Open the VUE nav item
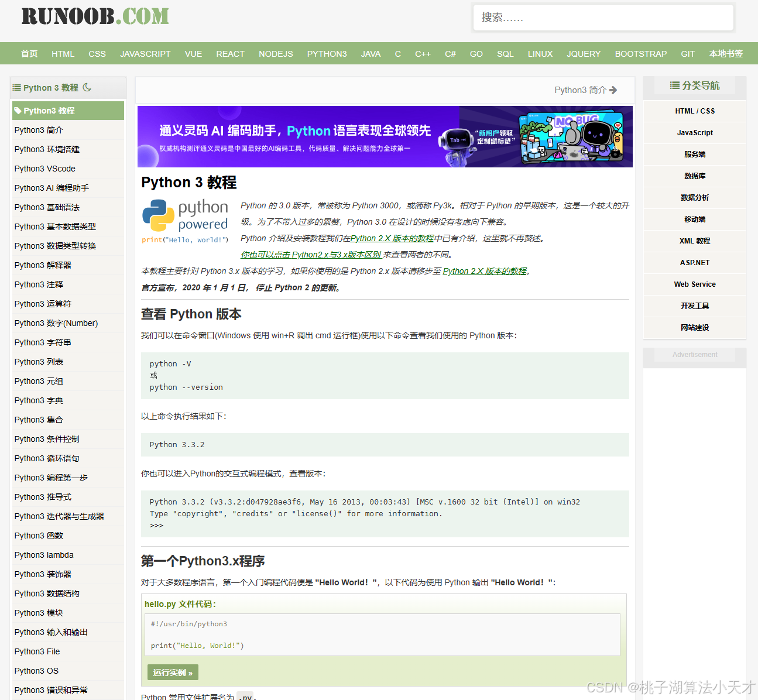 tap(193, 53)
